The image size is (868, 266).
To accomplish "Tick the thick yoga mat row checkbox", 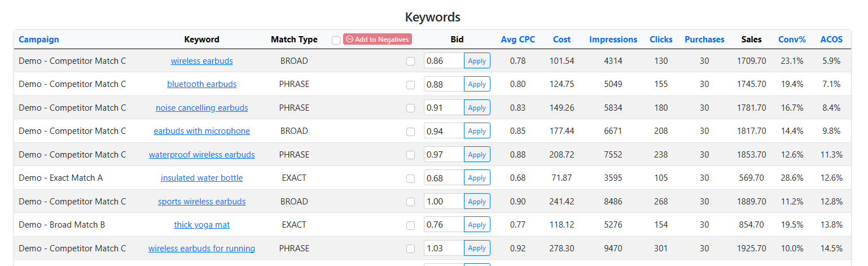I will point(410,225).
